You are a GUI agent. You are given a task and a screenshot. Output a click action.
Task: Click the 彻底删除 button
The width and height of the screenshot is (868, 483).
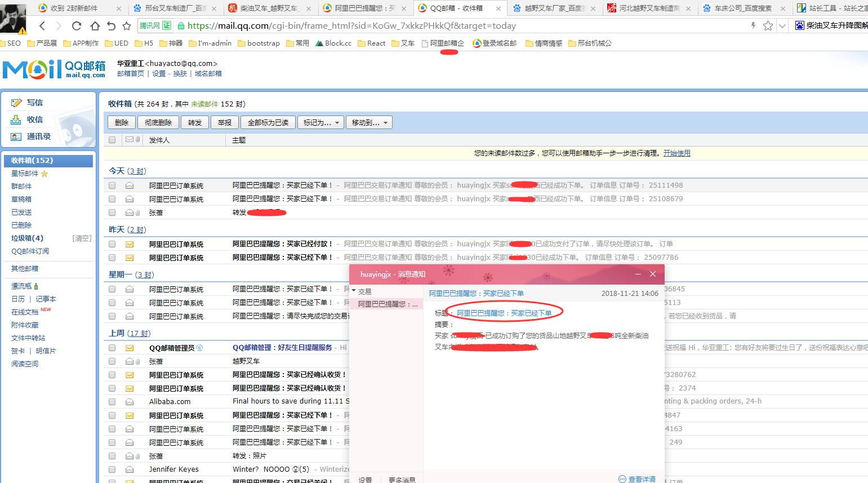(x=158, y=122)
